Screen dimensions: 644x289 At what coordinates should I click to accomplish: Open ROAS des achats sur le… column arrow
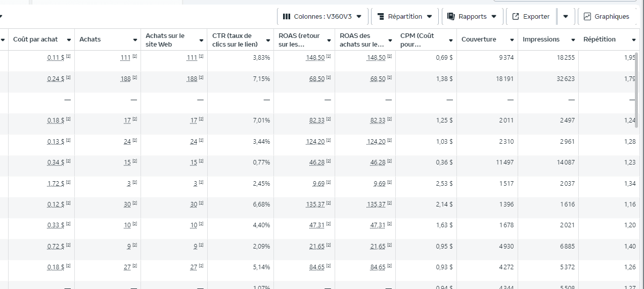[x=390, y=39]
